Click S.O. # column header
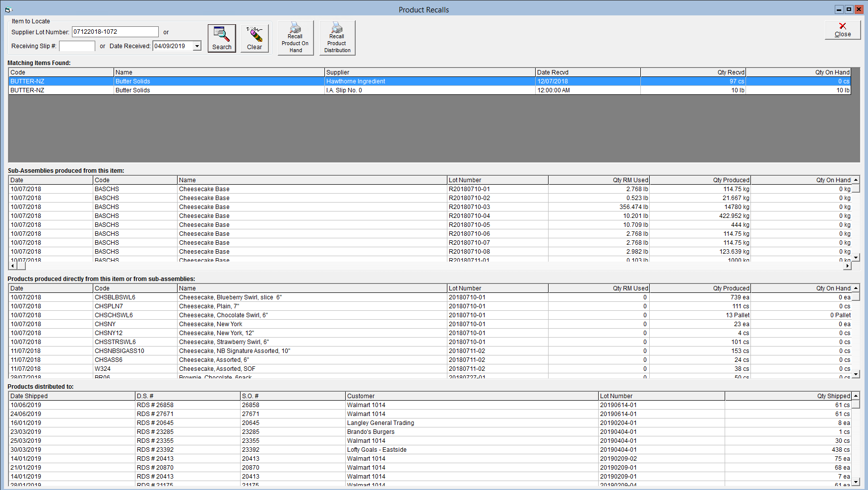This screenshot has height=490, width=868. coord(293,396)
